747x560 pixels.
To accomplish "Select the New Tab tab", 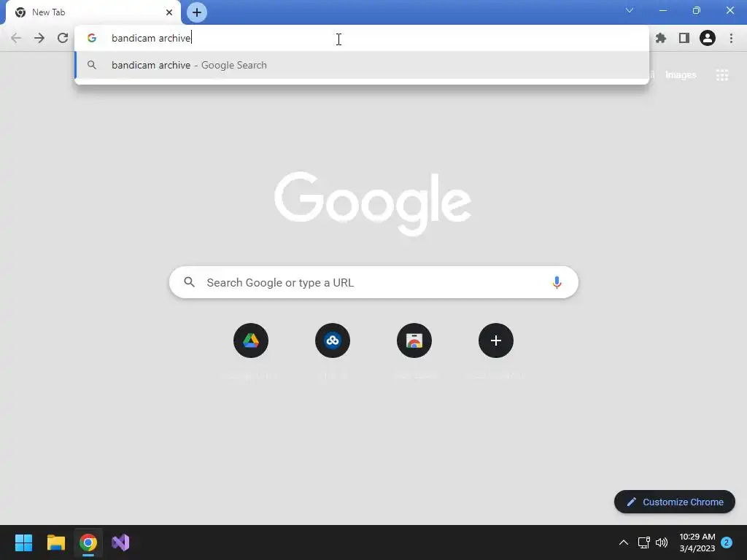I will [x=93, y=12].
